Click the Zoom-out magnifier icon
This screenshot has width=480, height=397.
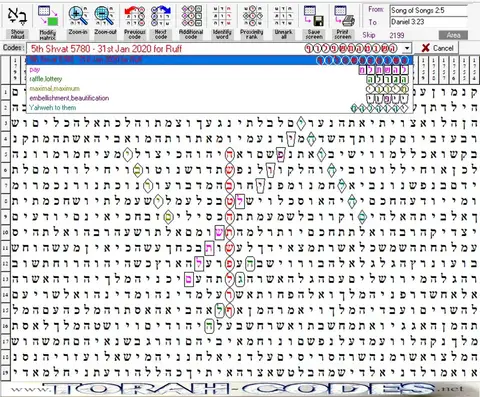click(x=105, y=15)
